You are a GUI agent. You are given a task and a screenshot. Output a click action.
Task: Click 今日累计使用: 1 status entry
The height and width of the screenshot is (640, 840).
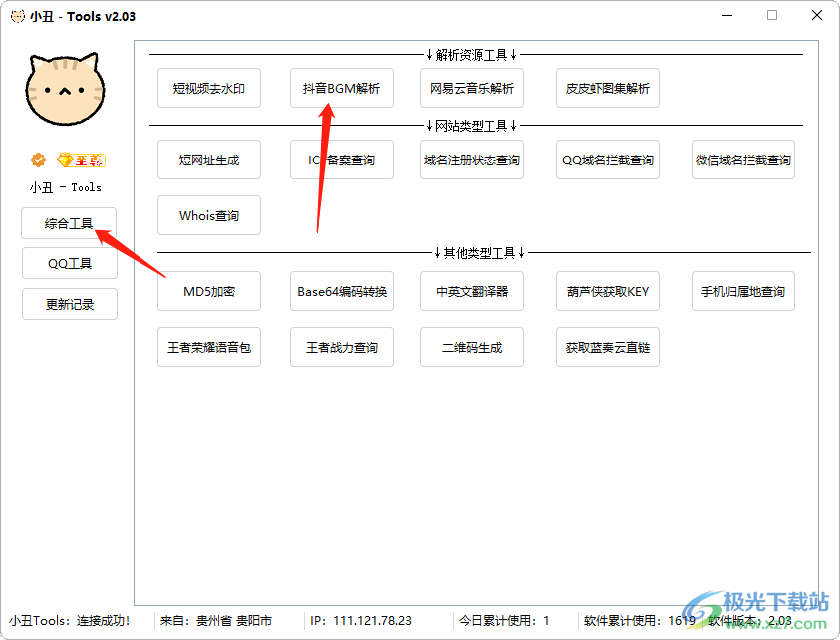[504, 621]
